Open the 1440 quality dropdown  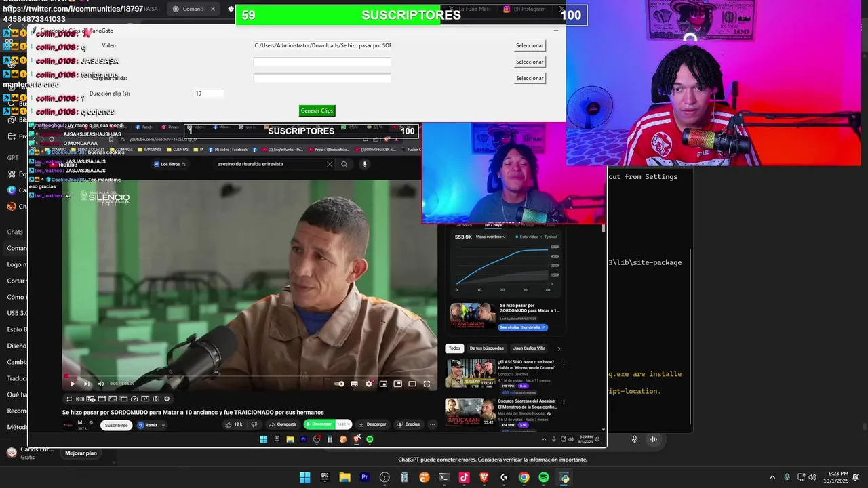[344, 424]
